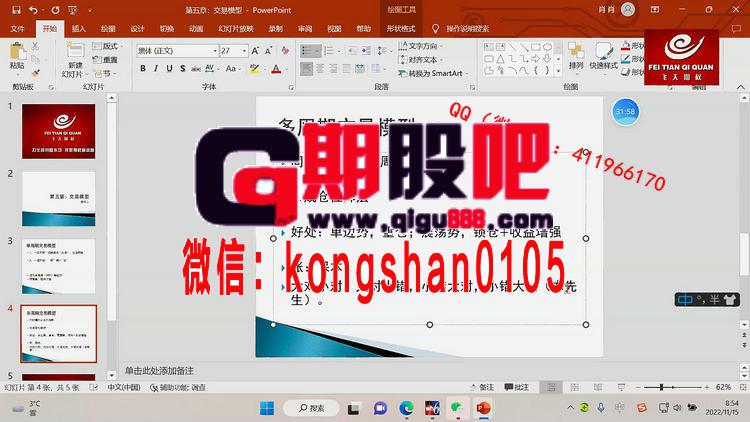Toggle Bold formatting
The image size is (750, 422).
point(143,69)
